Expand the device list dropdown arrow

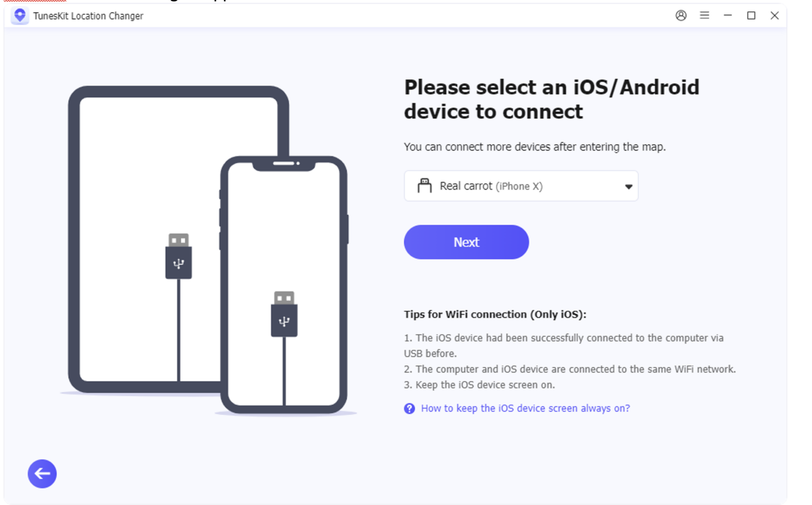click(x=628, y=186)
